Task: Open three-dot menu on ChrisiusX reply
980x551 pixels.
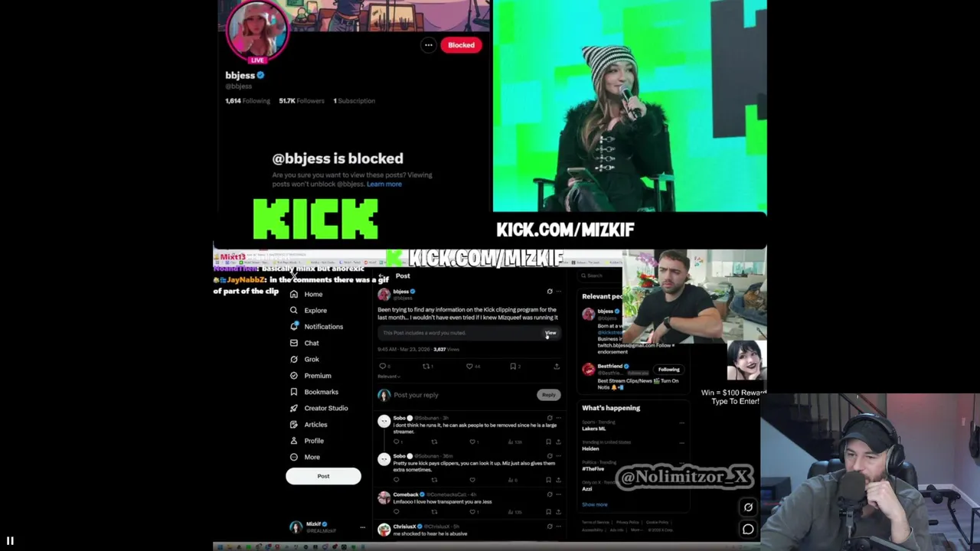Action: pyautogui.click(x=559, y=527)
